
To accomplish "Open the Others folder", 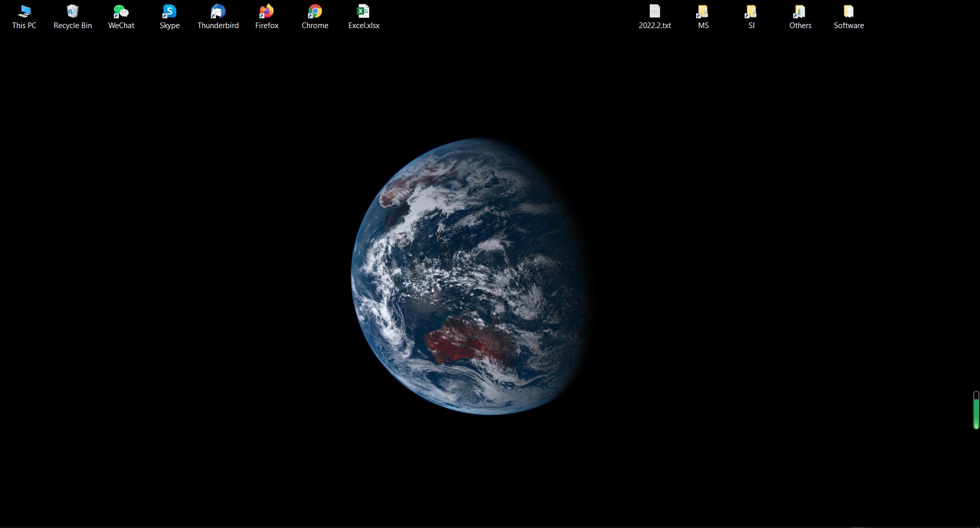I will point(799,11).
